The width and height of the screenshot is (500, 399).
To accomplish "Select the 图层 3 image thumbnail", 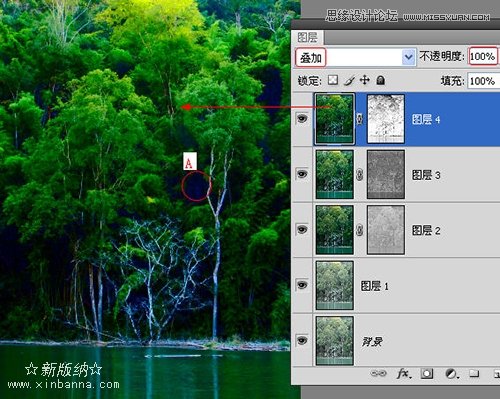I will 335,174.
